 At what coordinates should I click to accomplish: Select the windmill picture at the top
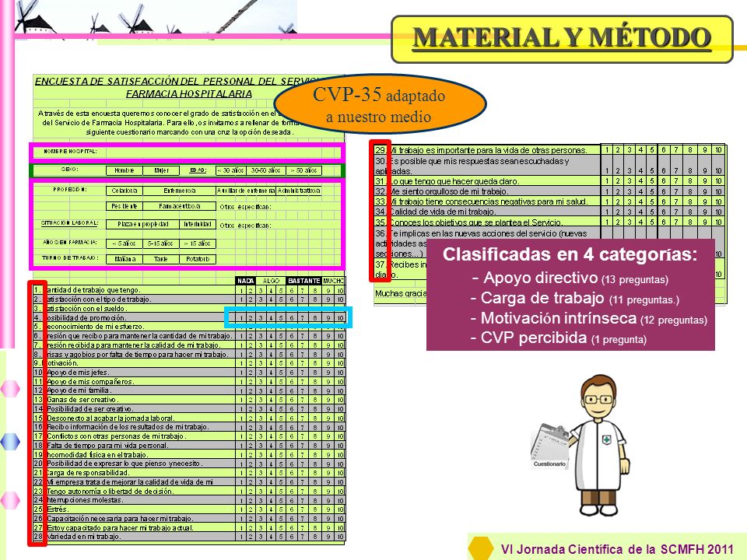click(x=156, y=16)
